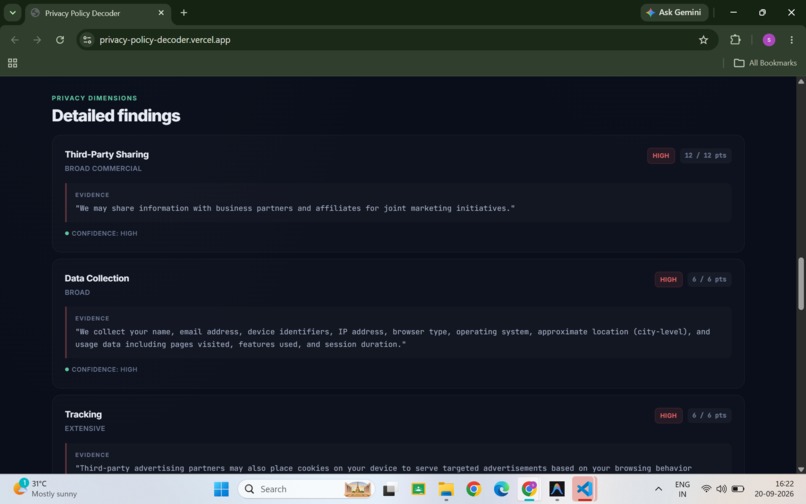The width and height of the screenshot is (806, 504).
Task: Click 6 / 6 pts on Tracking
Action: (x=709, y=416)
